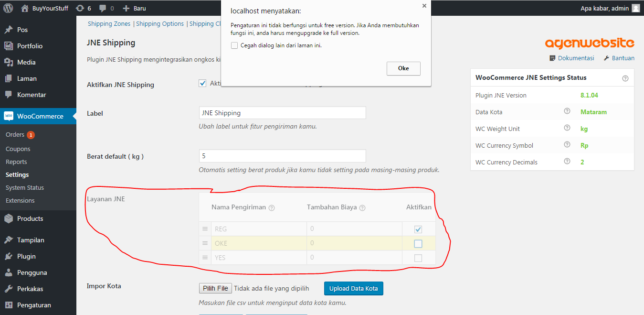This screenshot has width=644, height=315.
Task: Click the Pengaturan settings icon
Action: (8, 305)
